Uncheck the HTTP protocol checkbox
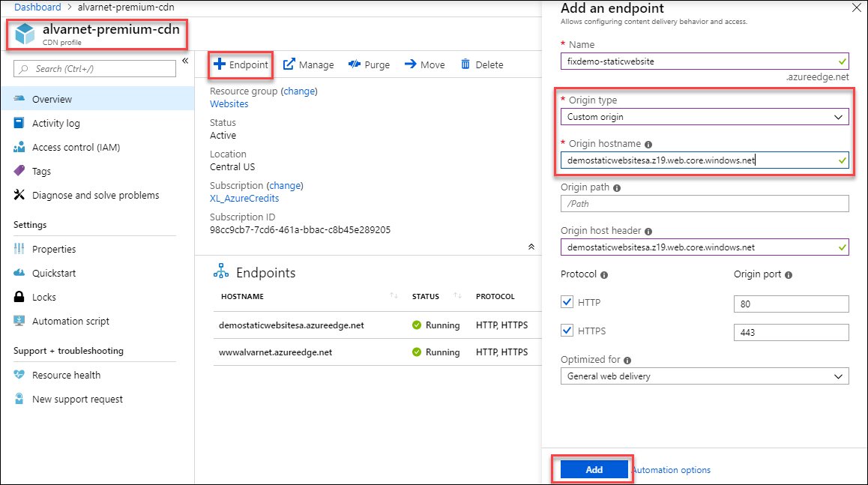 click(567, 302)
